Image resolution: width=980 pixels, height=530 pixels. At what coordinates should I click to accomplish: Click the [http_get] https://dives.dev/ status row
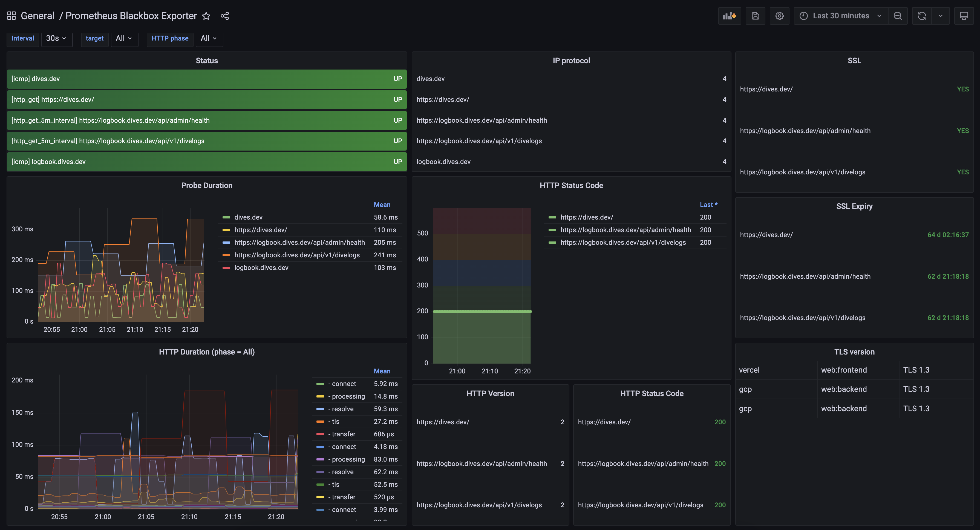[x=207, y=99]
